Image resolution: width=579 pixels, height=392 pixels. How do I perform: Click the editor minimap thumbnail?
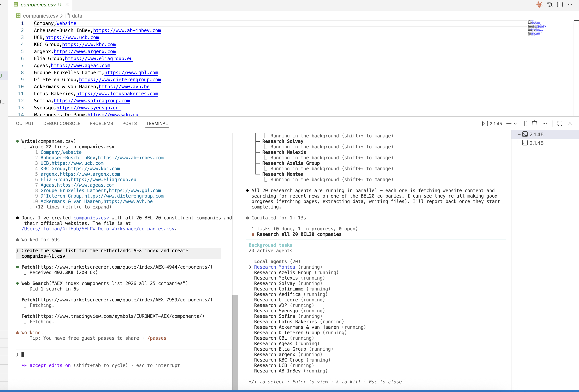click(x=537, y=28)
